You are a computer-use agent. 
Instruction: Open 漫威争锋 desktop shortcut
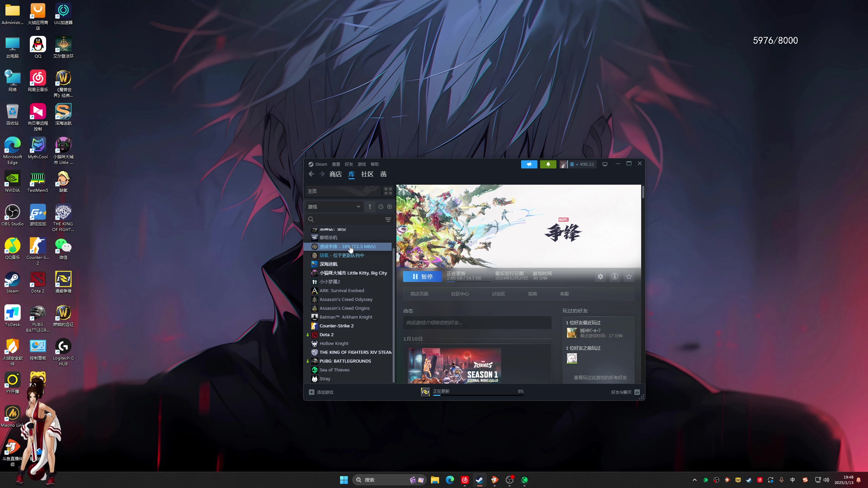point(63,282)
